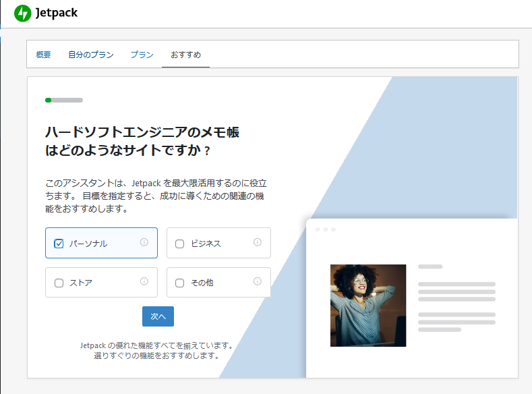Viewport: 532px width, 394px height.
Task: Enable the ビジネス checkbox
Action: pos(180,244)
